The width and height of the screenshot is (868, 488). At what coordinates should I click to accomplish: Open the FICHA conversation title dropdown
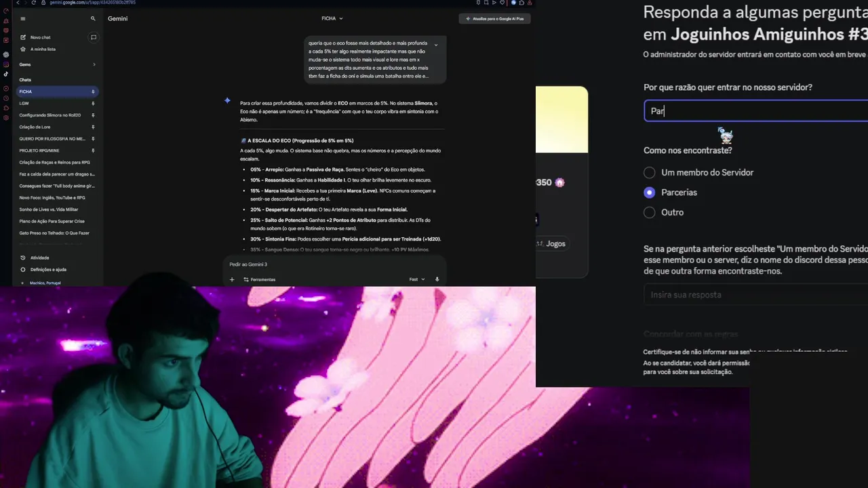click(x=332, y=18)
